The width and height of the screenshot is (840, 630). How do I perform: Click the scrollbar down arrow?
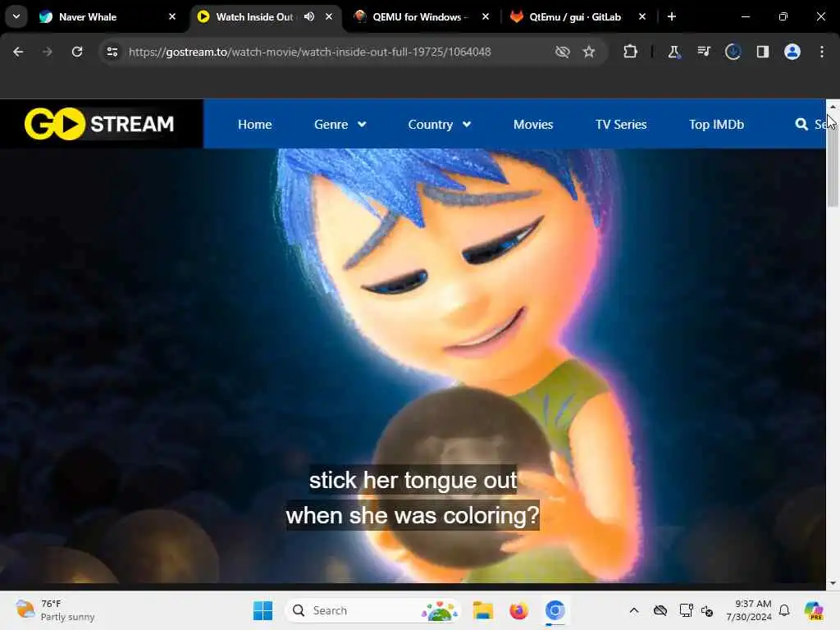pyautogui.click(x=833, y=583)
